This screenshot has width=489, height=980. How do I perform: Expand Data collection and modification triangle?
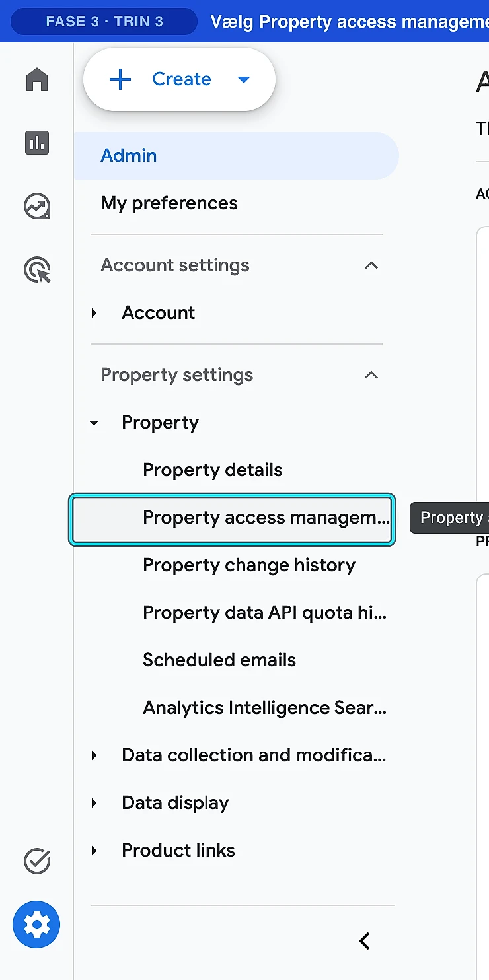point(94,755)
